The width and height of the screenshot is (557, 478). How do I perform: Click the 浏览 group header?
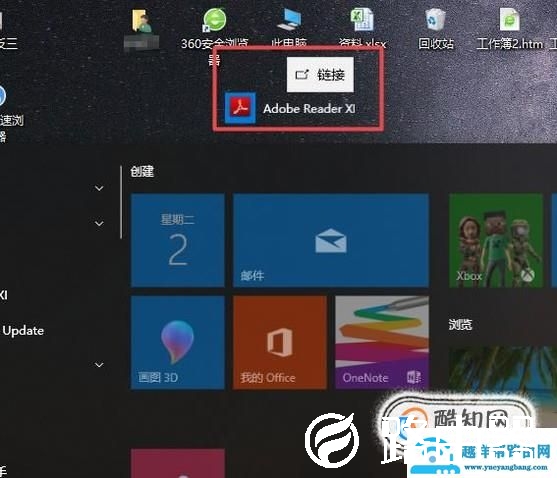(460, 325)
